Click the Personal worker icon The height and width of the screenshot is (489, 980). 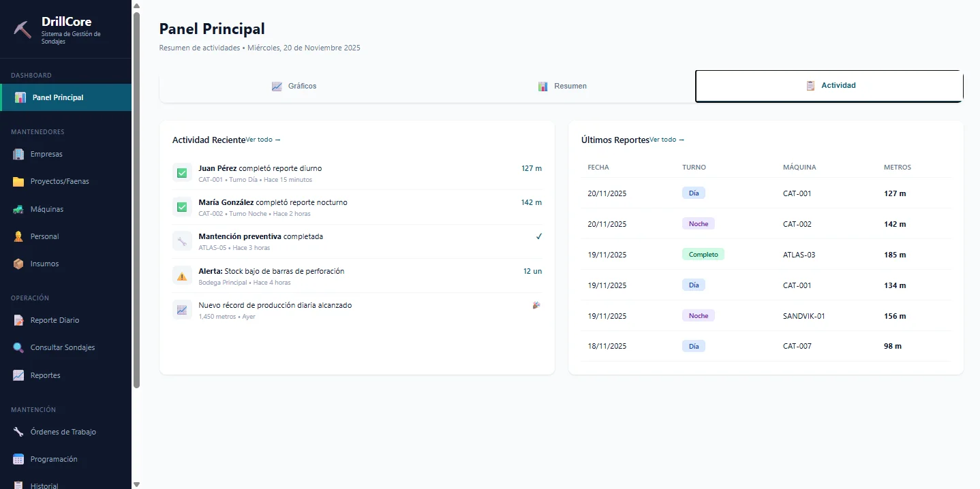tap(18, 236)
